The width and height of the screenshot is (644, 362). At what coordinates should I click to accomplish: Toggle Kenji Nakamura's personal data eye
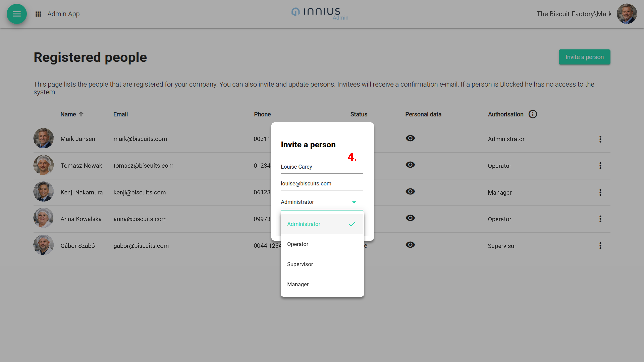410,192
